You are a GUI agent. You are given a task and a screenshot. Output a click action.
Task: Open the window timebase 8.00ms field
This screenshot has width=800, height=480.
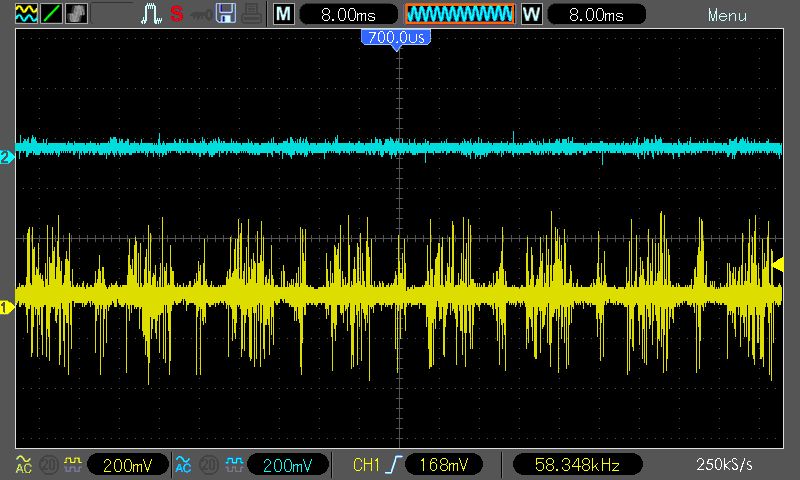(x=594, y=15)
